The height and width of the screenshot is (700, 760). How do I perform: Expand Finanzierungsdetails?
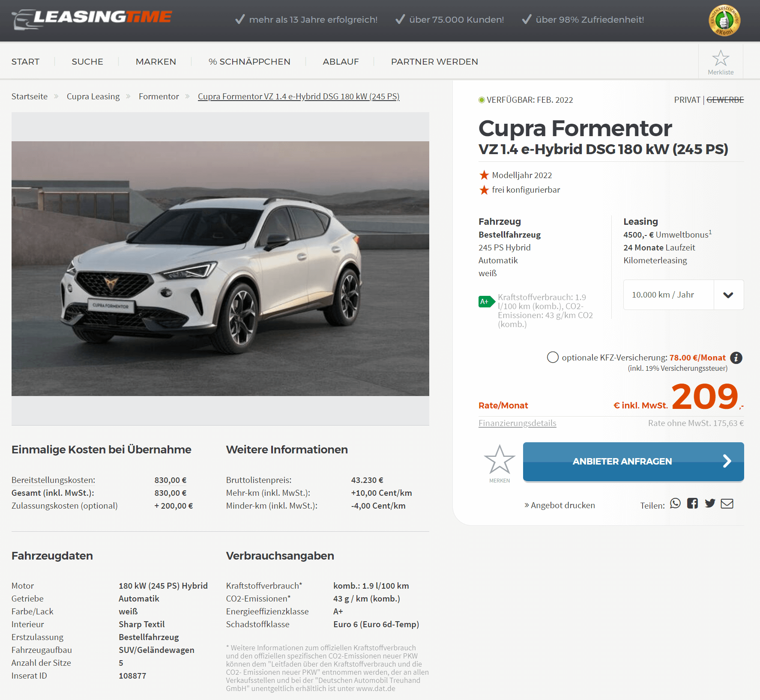point(517,423)
